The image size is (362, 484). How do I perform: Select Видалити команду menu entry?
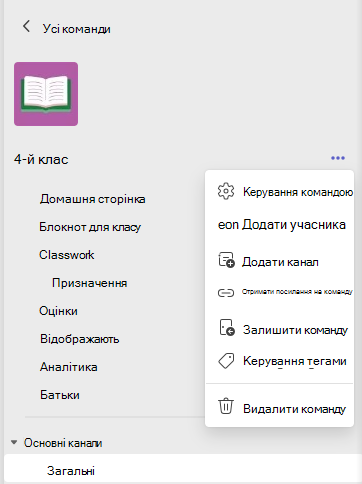click(279, 409)
